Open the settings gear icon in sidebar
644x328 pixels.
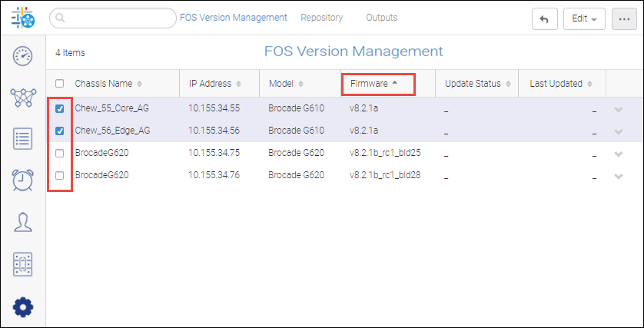point(23,306)
